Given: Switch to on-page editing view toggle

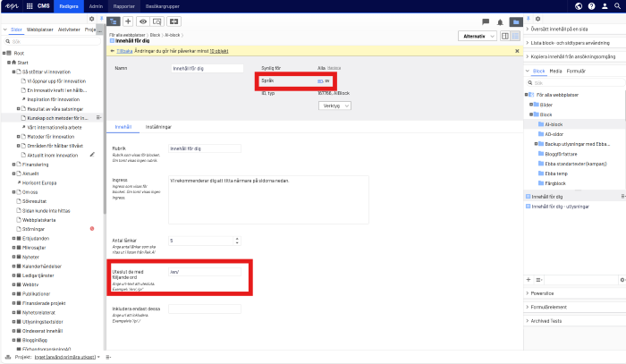Looking at the screenshot, I should (505, 36).
